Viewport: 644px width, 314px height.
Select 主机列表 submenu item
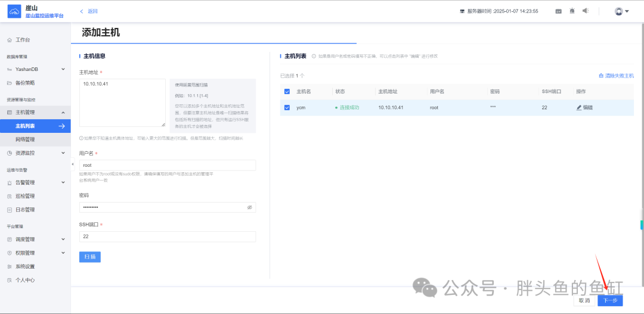pos(35,126)
